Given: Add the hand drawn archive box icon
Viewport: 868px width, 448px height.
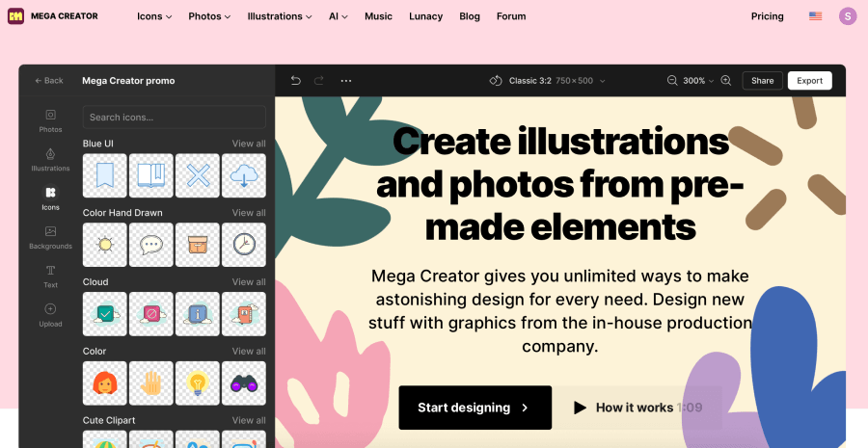Looking at the screenshot, I should click(198, 245).
